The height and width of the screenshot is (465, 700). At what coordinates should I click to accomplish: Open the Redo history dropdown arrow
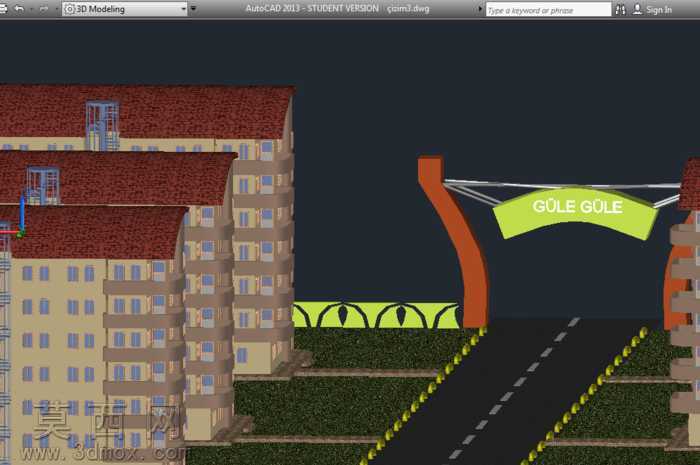click(56, 9)
